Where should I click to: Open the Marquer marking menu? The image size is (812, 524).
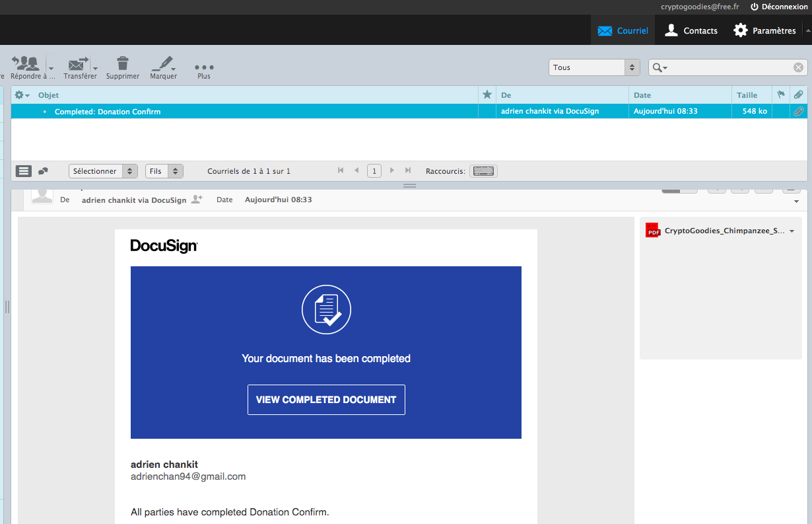[163, 68]
